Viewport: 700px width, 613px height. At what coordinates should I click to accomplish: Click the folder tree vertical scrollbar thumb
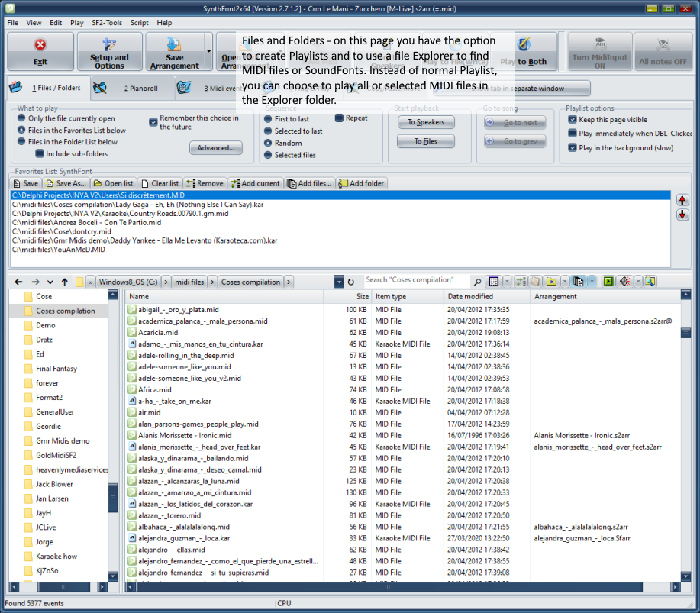click(x=113, y=497)
